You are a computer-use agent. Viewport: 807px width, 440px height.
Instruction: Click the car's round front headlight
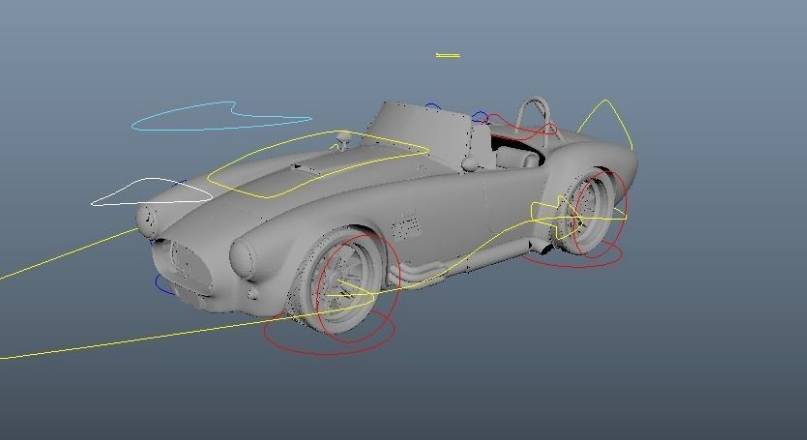tap(242, 258)
